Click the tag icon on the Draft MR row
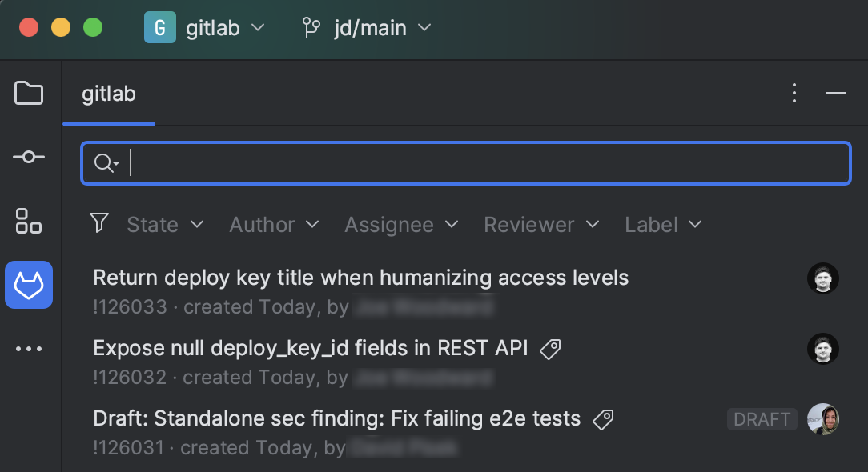868x472 pixels. coord(603,419)
